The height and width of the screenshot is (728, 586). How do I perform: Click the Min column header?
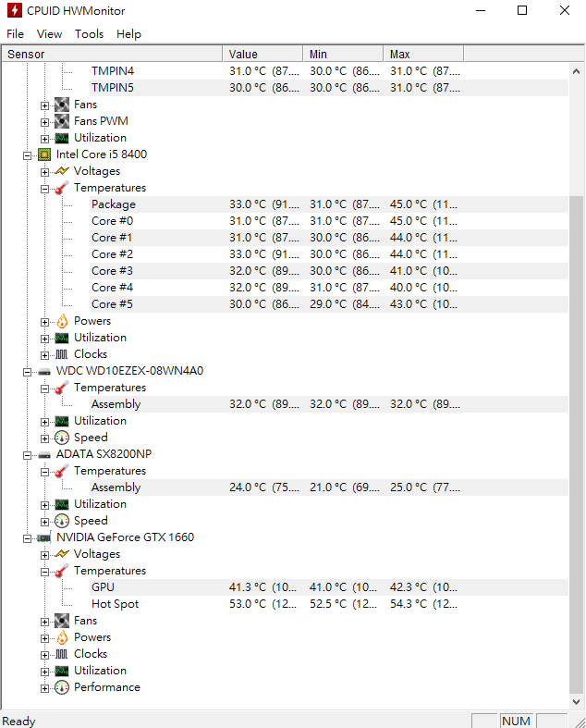coord(343,54)
